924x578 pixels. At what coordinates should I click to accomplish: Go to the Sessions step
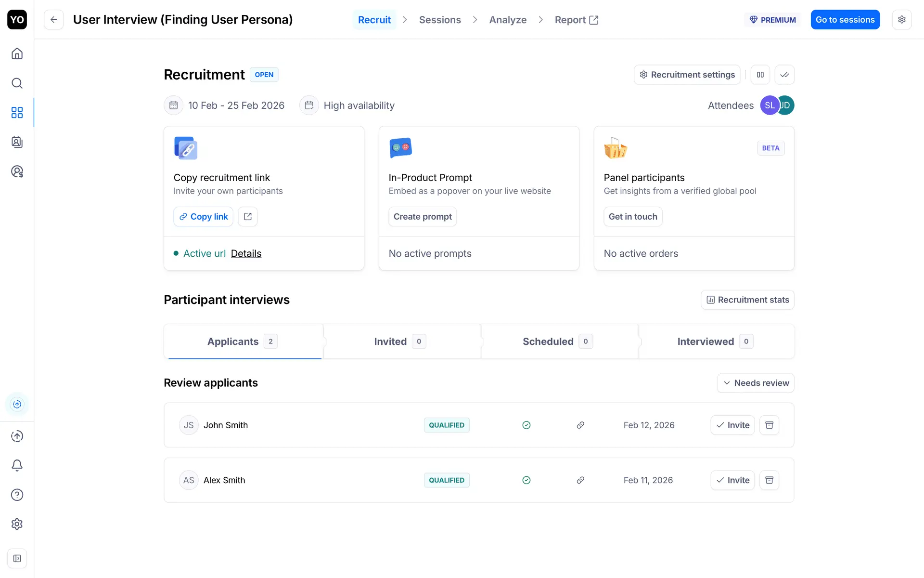[x=440, y=20]
